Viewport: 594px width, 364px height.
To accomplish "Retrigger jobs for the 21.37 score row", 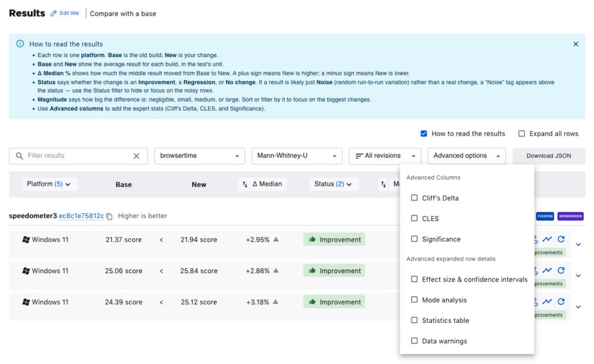I will [x=561, y=239].
